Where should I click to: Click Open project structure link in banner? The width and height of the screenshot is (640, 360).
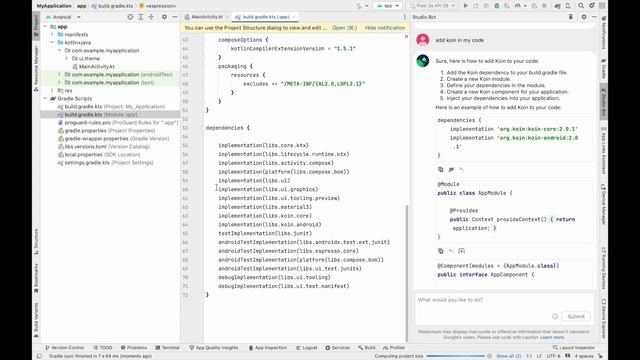(344, 28)
